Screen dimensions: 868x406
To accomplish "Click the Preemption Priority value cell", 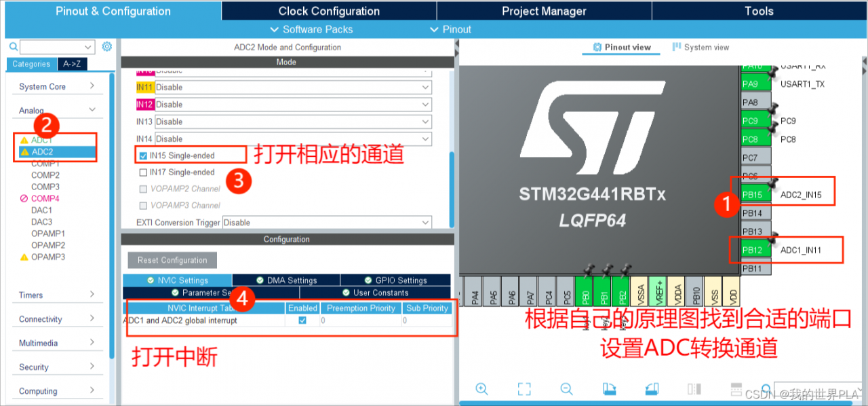I will pos(361,320).
